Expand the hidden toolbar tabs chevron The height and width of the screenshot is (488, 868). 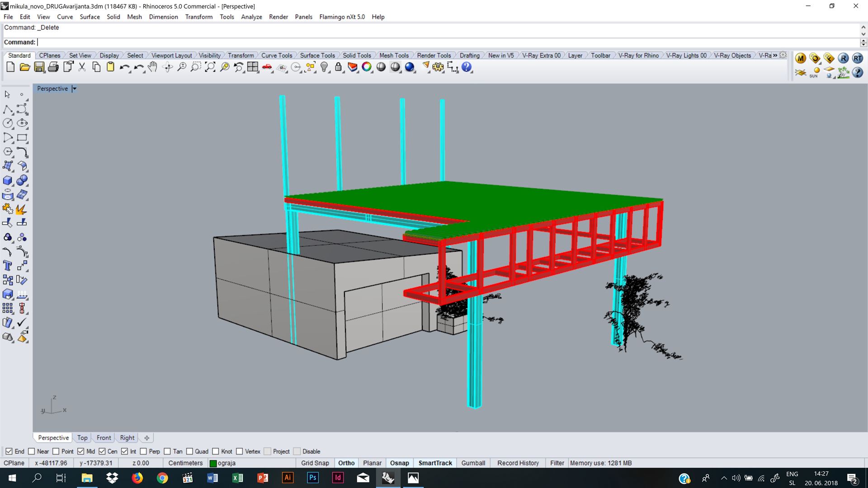pos(775,55)
